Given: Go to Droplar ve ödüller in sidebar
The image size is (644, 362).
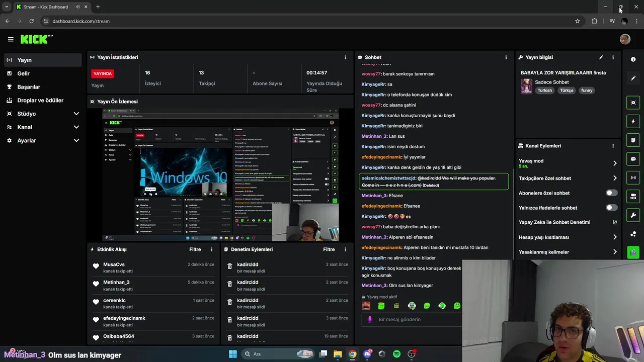Looking at the screenshot, I should [42, 100].
